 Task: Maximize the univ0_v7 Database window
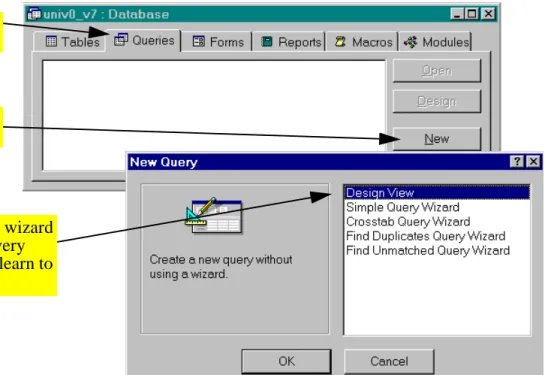472,14
